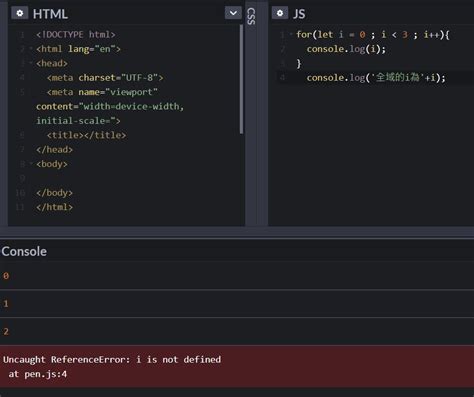Screen dimensions: 474x397
Task: Select the JS panel title
Action: [x=299, y=14]
